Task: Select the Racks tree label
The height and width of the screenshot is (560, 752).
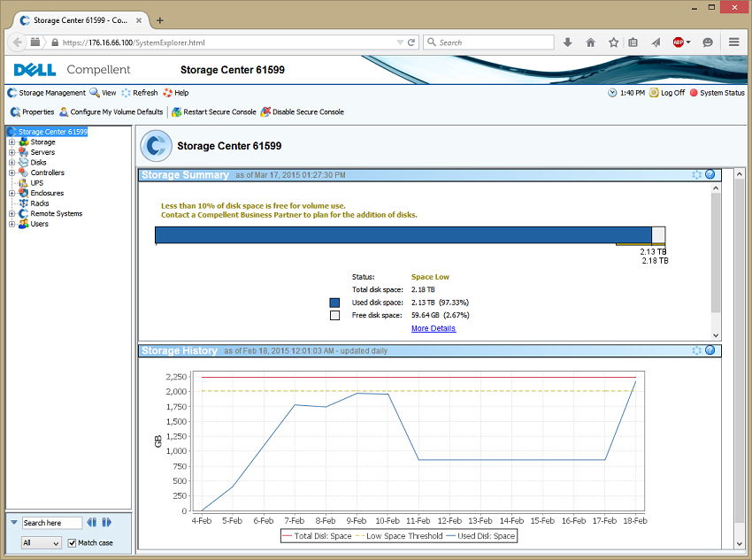Action: [40, 203]
